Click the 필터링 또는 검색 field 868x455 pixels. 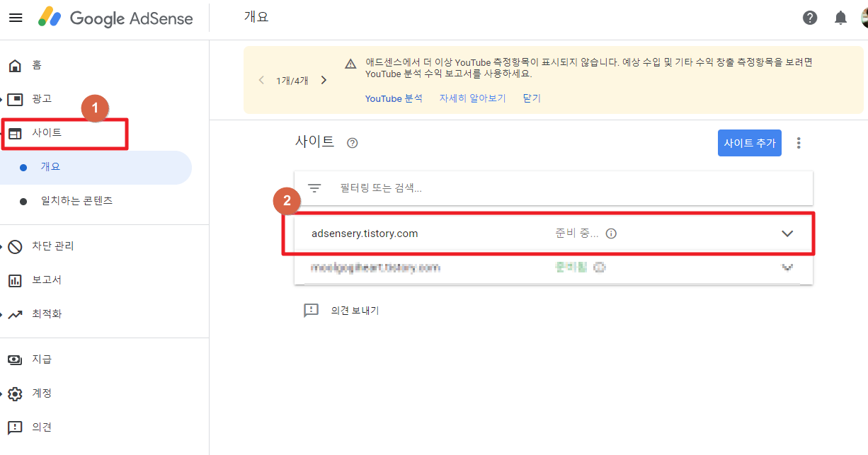(x=554, y=188)
